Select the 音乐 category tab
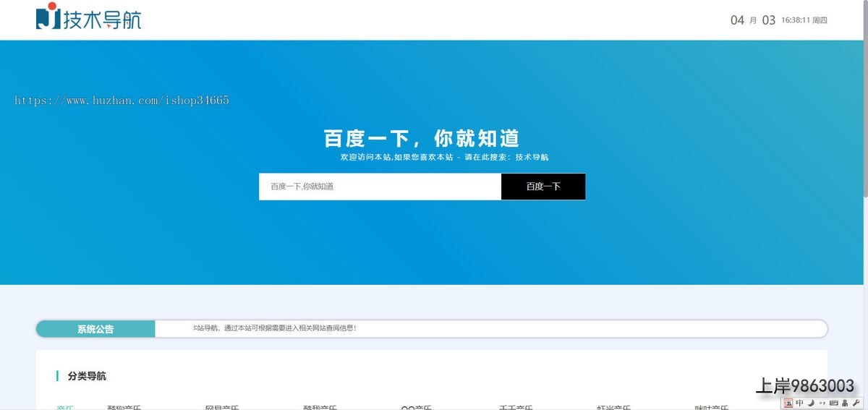The image size is (868, 410). coord(65,407)
